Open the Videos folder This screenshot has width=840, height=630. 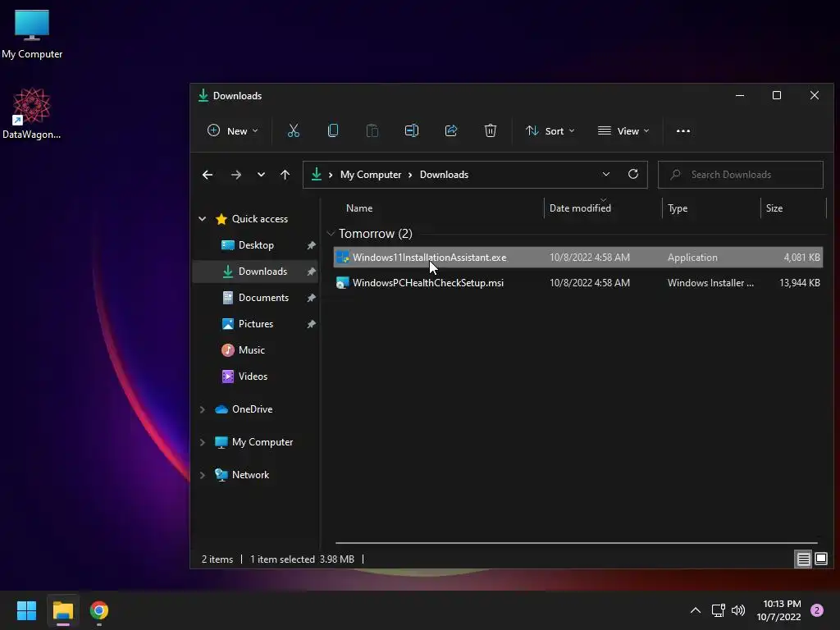[x=253, y=376]
